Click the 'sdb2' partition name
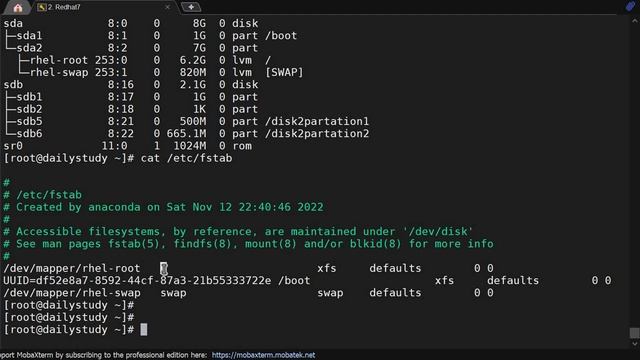Image resolution: width=640 pixels, height=360 pixels. click(29, 109)
